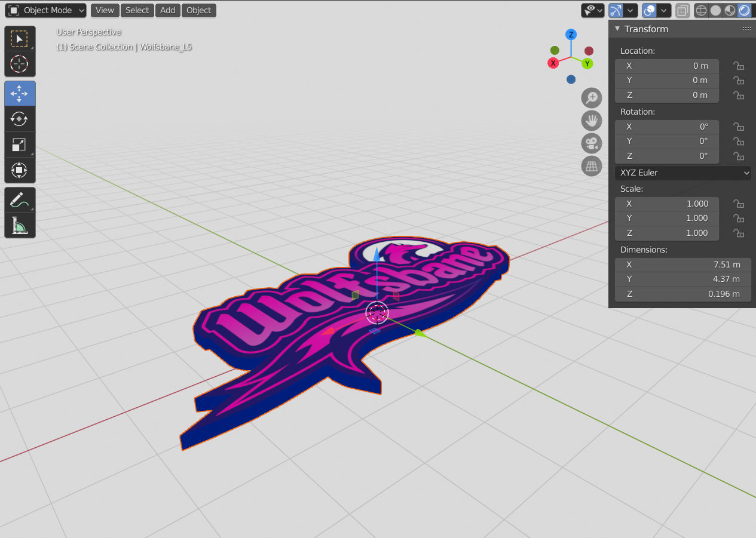Viewport: 756px width, 538px height.
Task: Click the green Y axis on navigation gizmo
Action: click(x=587, y=63)
